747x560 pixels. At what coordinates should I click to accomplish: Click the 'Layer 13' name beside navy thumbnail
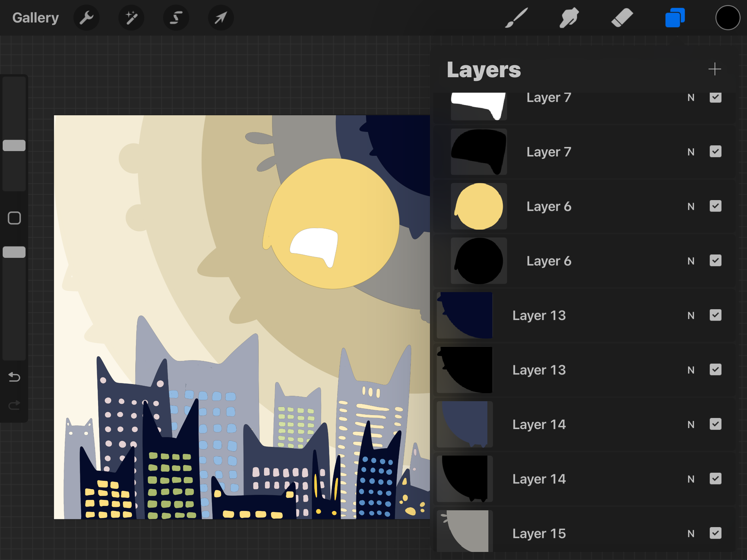click(x=539, y=316)
